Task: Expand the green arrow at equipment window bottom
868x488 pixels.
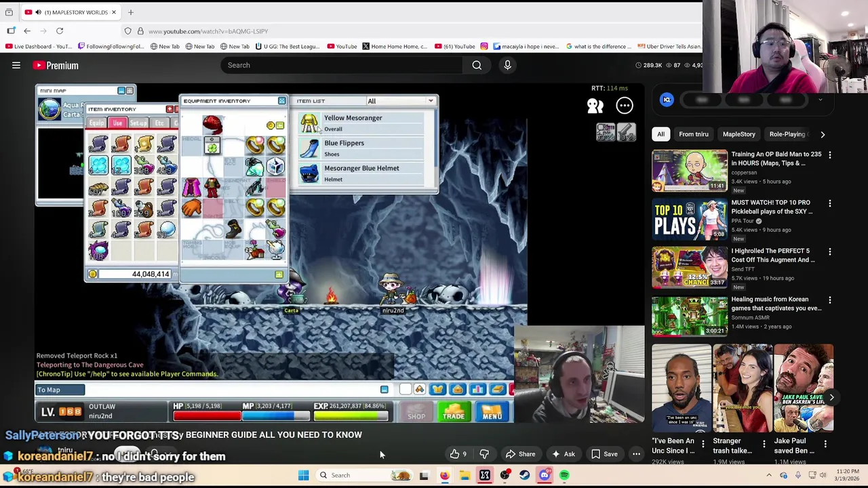Action: click(x=279, y=274)
